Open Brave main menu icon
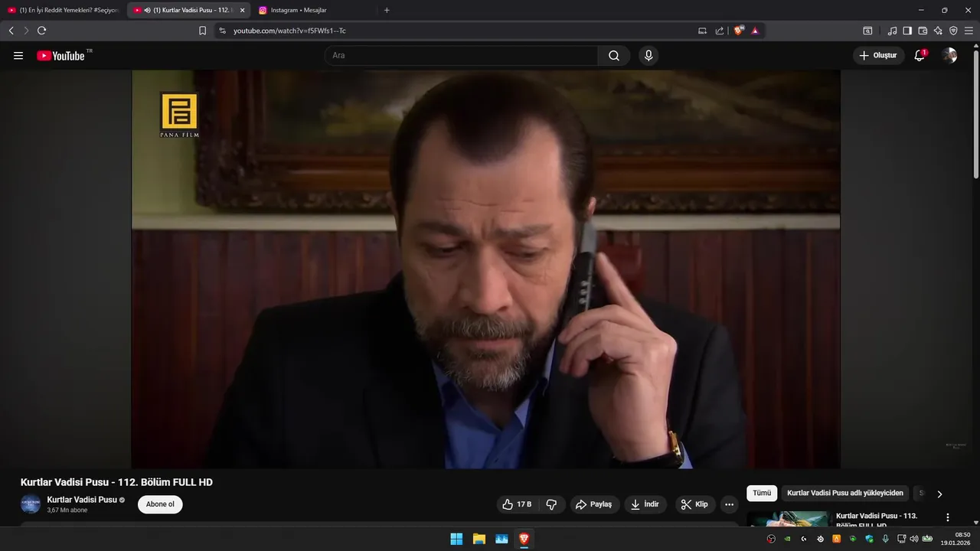Screen dimensions: 980x551 pos(969,31)
